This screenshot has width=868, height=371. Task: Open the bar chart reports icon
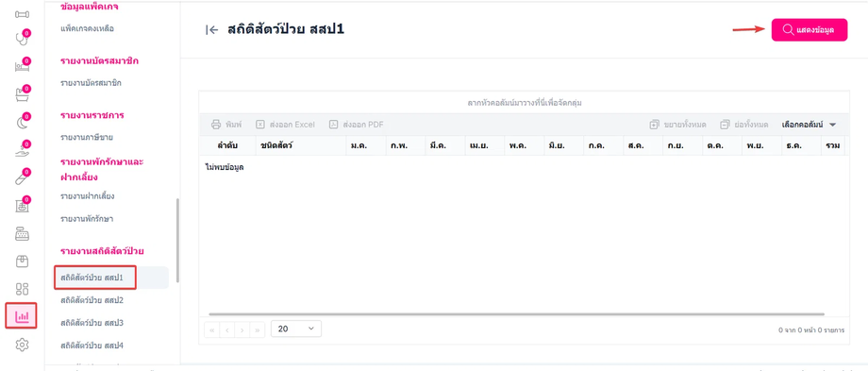(22, 316)
